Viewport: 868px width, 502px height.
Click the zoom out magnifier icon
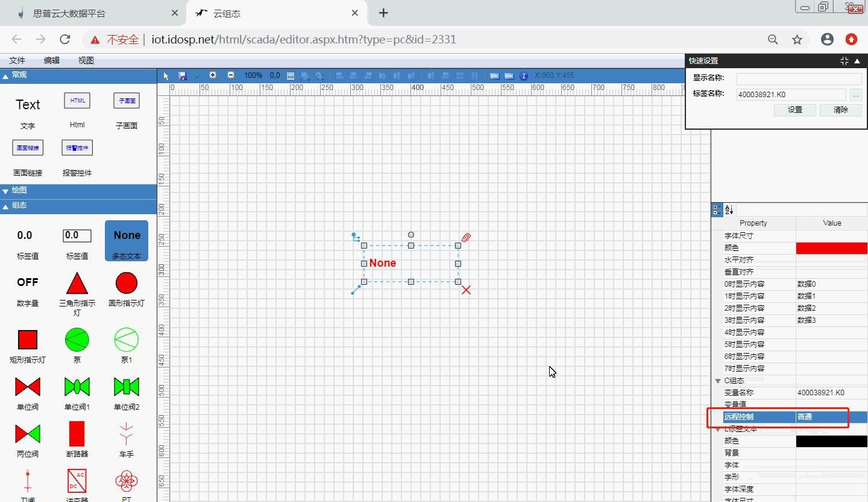pos(231,75)
